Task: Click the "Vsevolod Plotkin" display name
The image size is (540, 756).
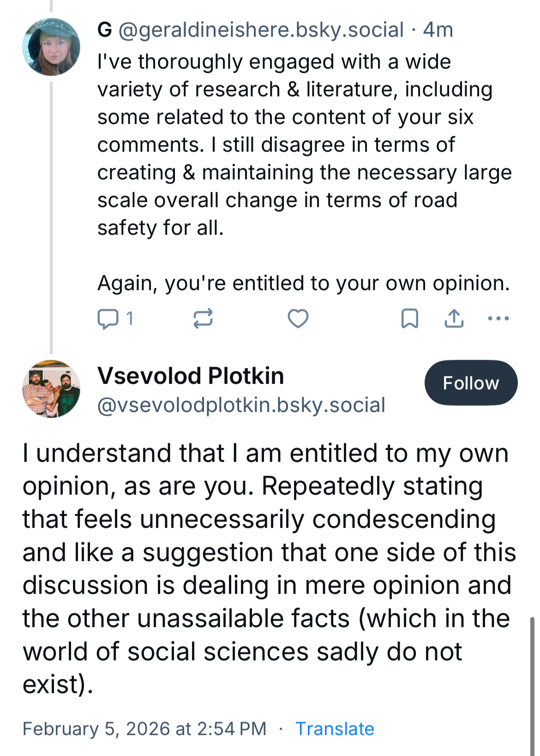Action: pos(191,376)
